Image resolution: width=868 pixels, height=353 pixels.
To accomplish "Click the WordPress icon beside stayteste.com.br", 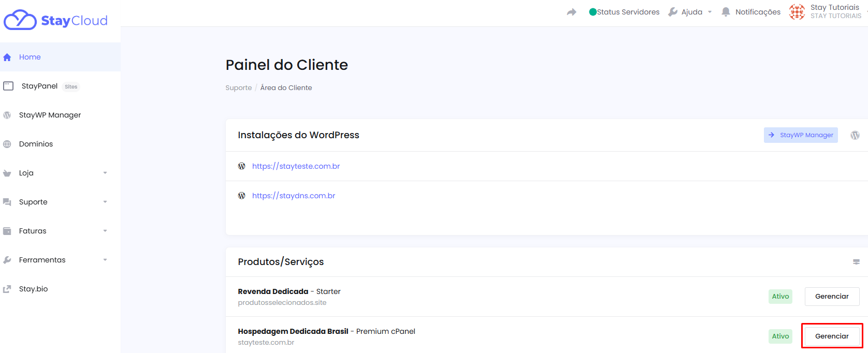I will [242, 166].
